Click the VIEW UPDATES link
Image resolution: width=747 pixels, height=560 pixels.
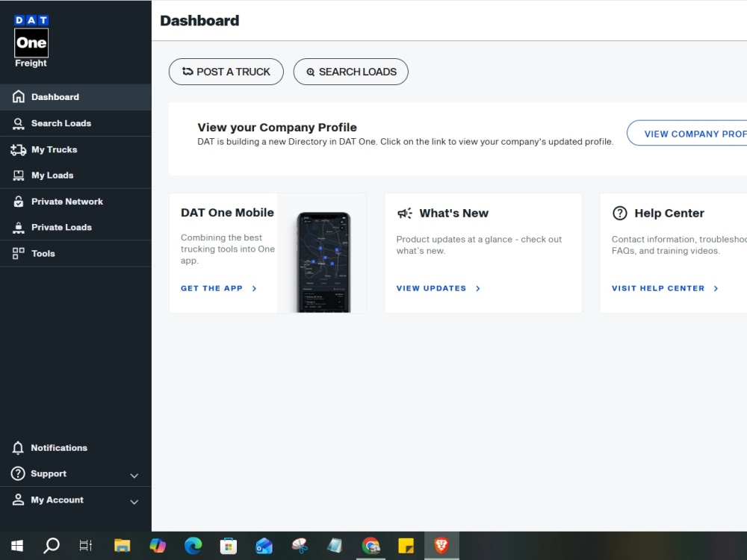click(x=438, y=288)
